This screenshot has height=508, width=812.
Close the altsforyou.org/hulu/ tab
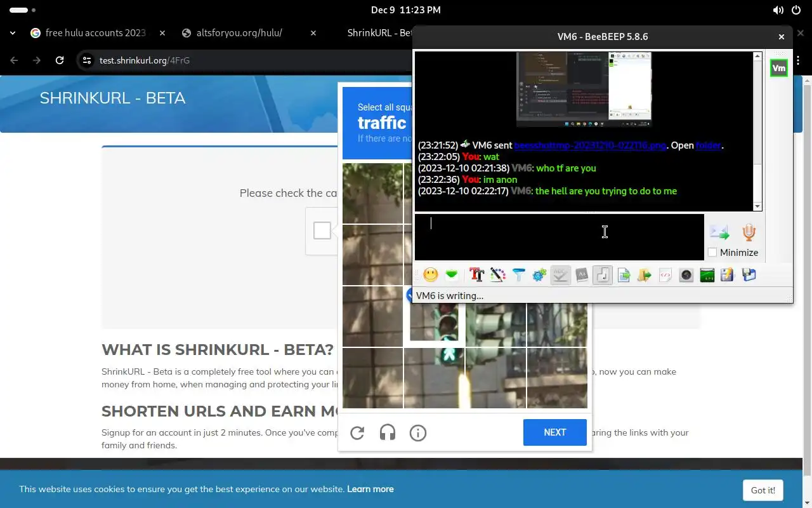tap(313, 33)
